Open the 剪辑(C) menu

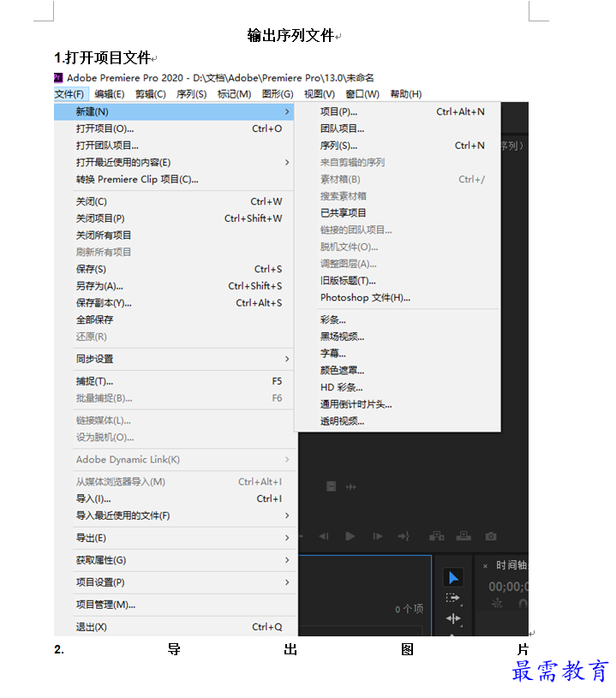(x=151, y=94)
